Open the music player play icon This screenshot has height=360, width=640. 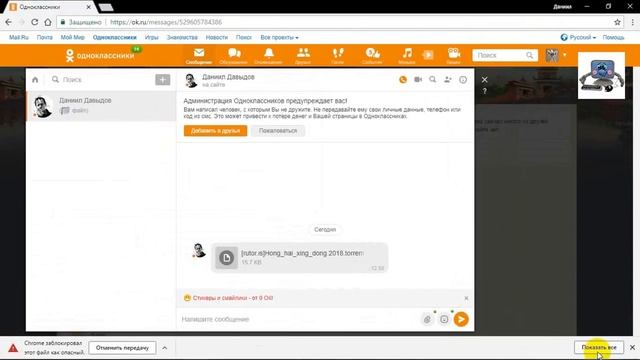tap(428, 55)
